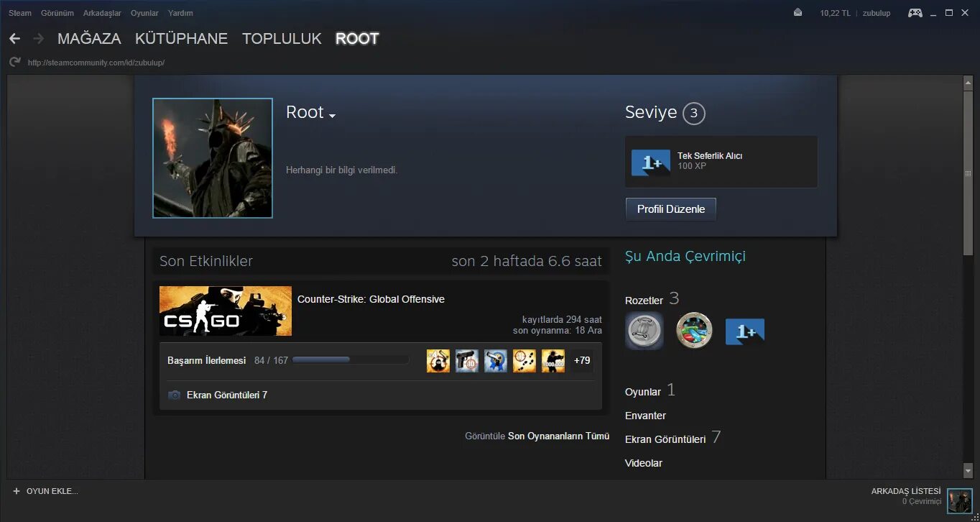The height and width of the screenshot is (522, 980).
Task: Click the camera icon beside Ekran Görüntüleri
Action: 174,395
